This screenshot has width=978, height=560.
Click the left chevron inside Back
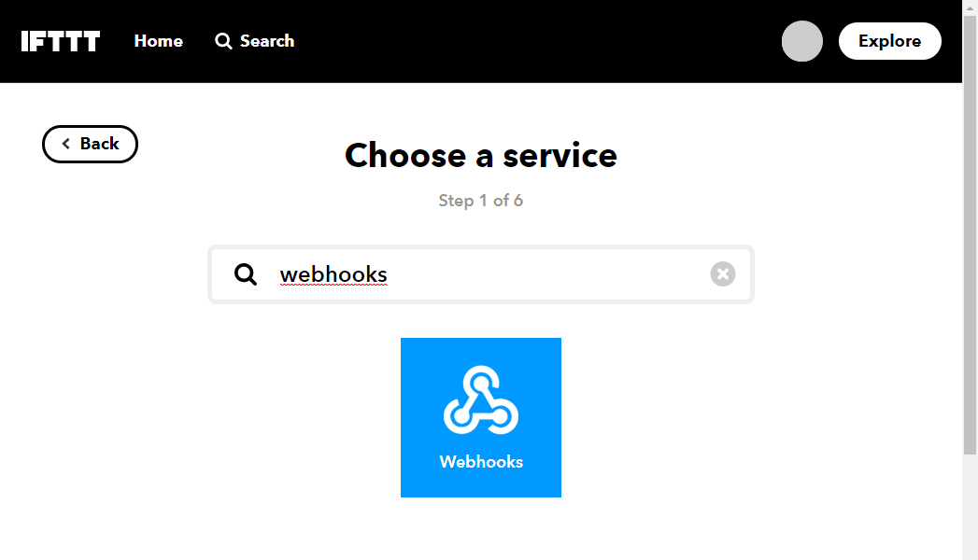[x=66, y=144]
